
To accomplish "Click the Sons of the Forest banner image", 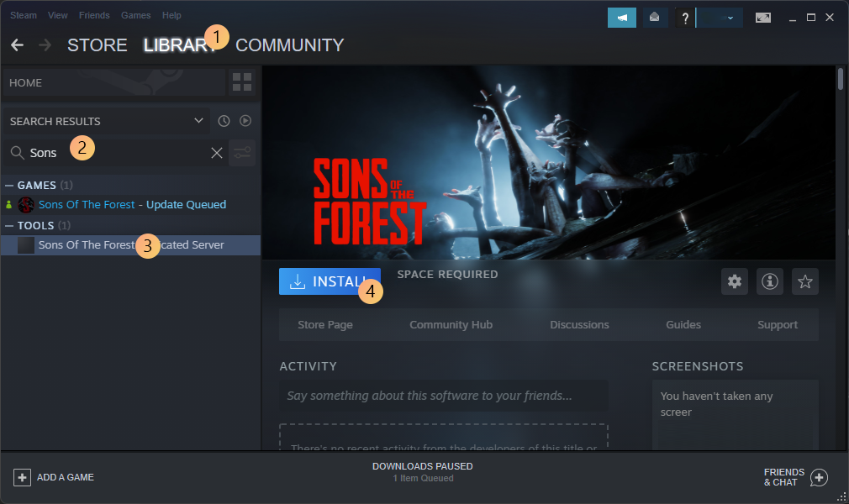I will 549,162.
